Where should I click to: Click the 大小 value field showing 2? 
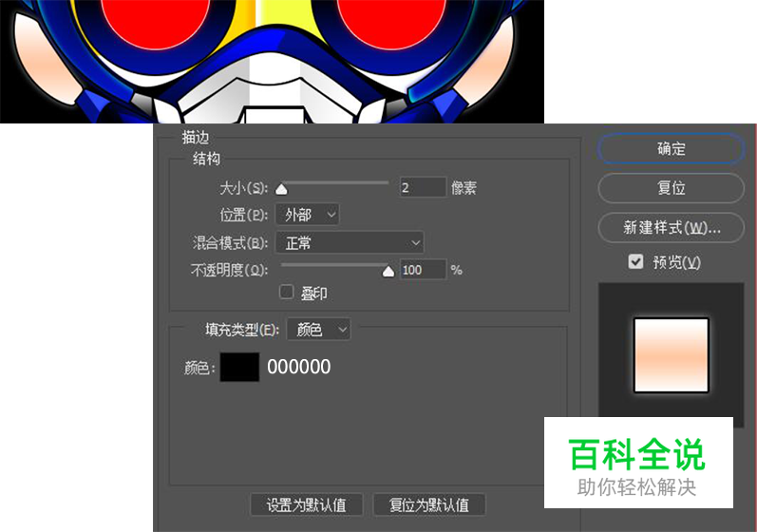click(x=423, y=187)
